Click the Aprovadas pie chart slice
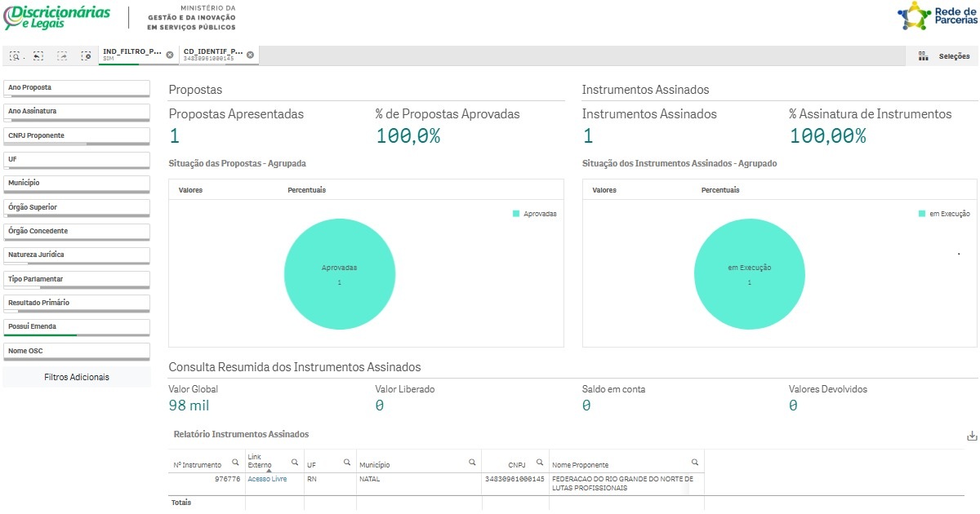Screen dimensions: 980x514 coord(339,274)
